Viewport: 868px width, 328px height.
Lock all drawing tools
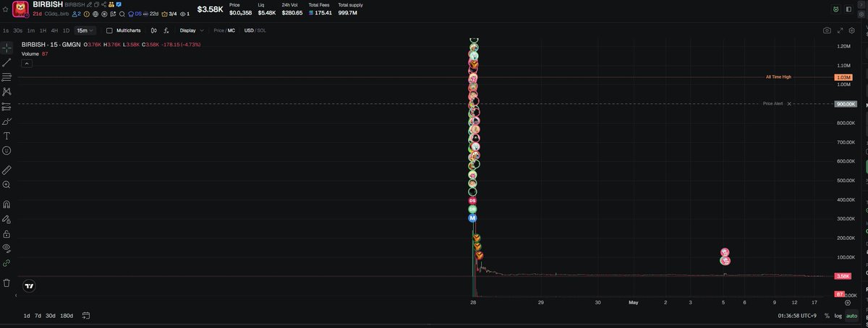[7, 234]
